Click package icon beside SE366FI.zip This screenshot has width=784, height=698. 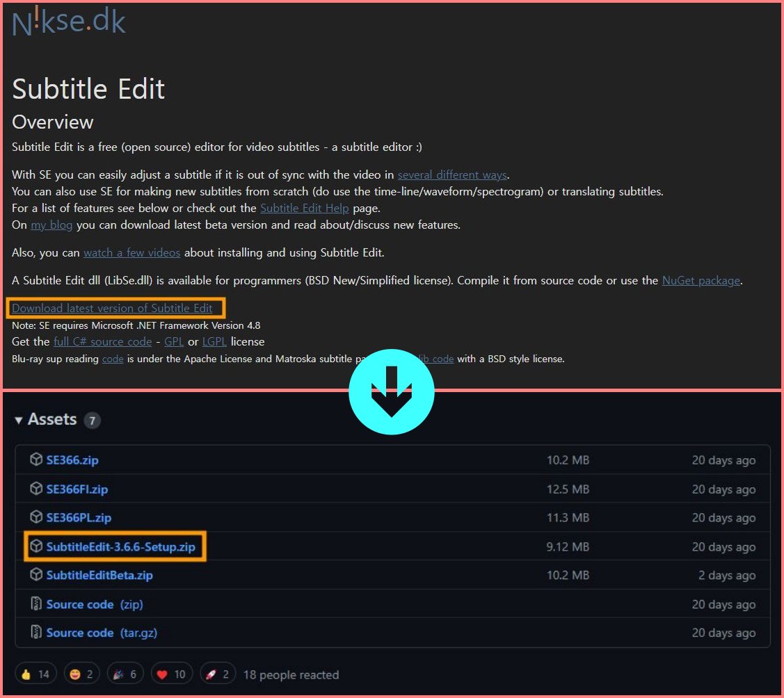[x=36, y=488]
